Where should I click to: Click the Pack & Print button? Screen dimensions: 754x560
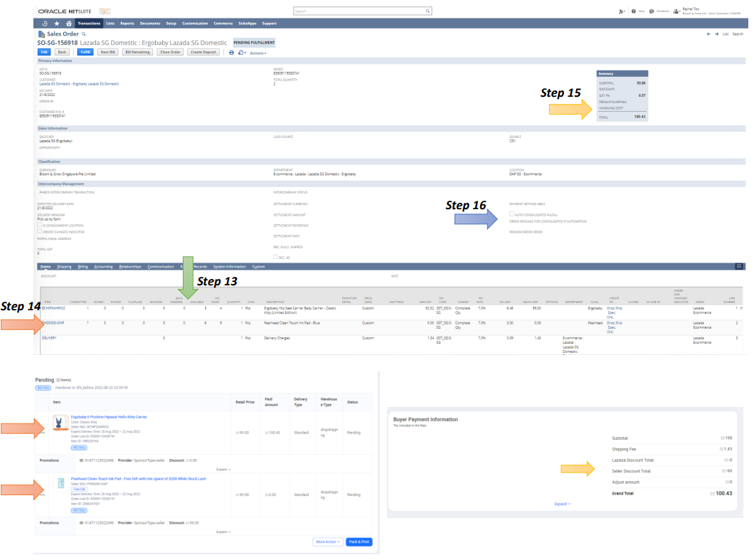click(359, 541)
